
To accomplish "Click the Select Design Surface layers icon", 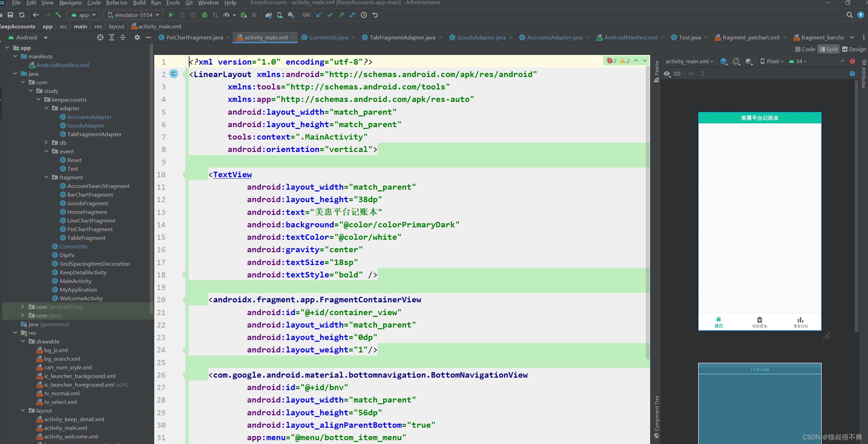I will [723, 61].
